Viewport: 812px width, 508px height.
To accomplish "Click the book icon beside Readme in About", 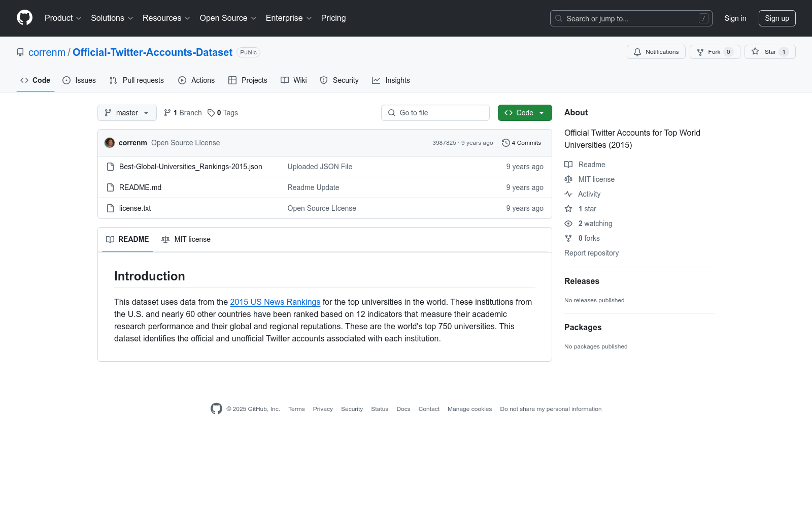I will (x=568, y=165).
